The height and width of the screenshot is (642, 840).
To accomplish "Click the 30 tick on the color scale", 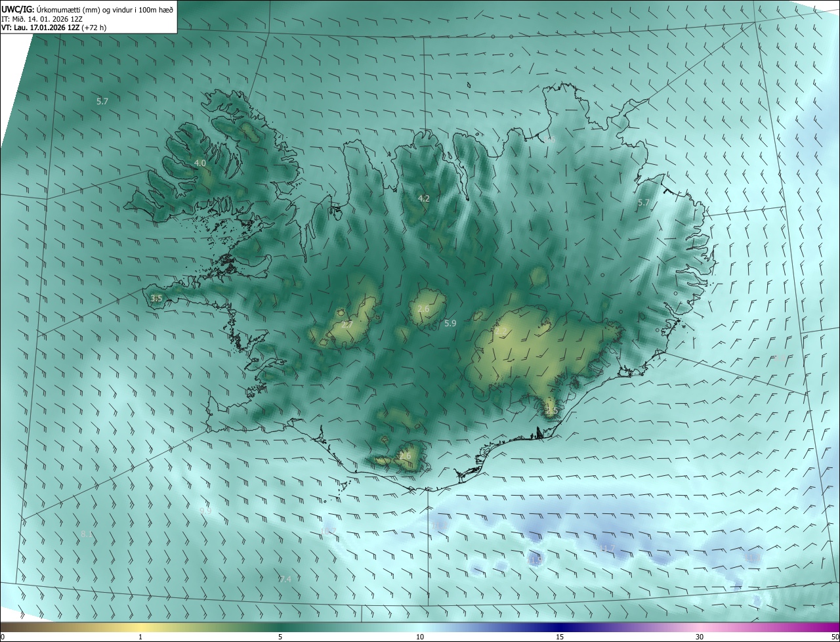I will coord(700,637).
